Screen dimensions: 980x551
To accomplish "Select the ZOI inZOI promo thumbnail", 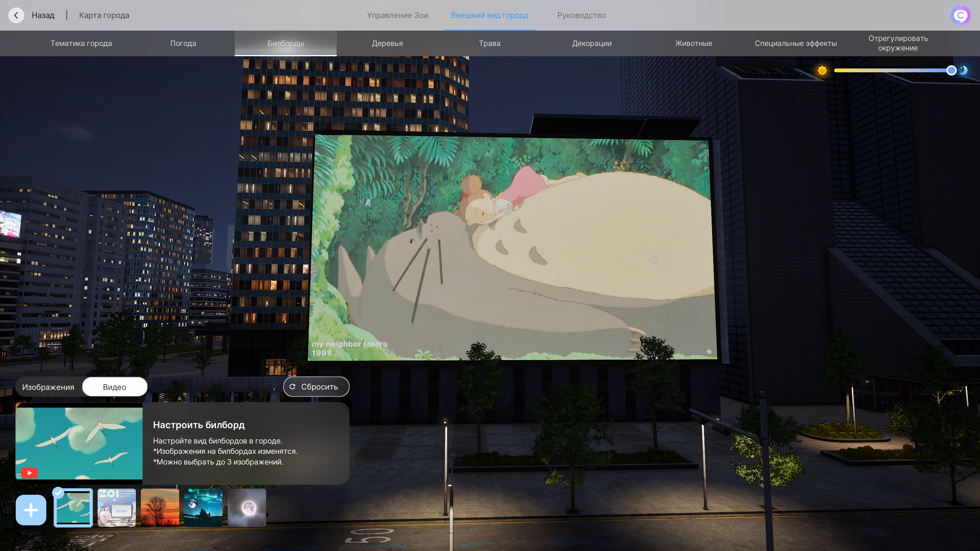I will (116, 508).
